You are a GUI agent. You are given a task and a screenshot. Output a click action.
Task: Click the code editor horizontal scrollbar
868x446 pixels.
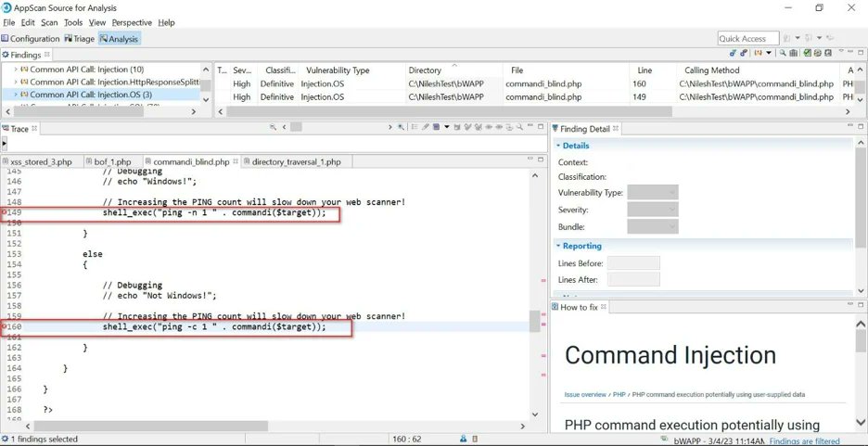(x=150, y=427)
